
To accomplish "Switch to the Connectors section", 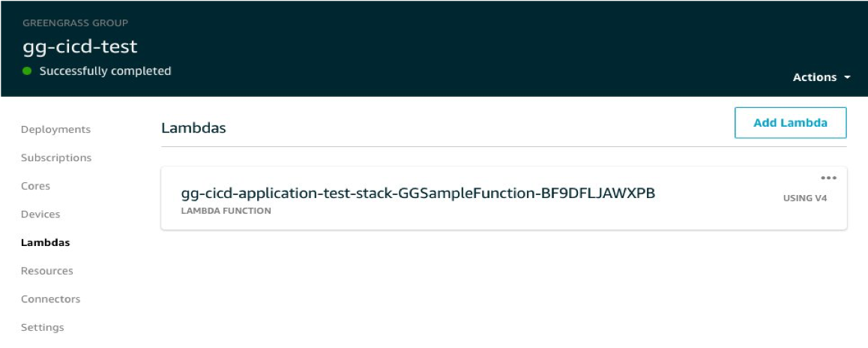I will [50, 299].
